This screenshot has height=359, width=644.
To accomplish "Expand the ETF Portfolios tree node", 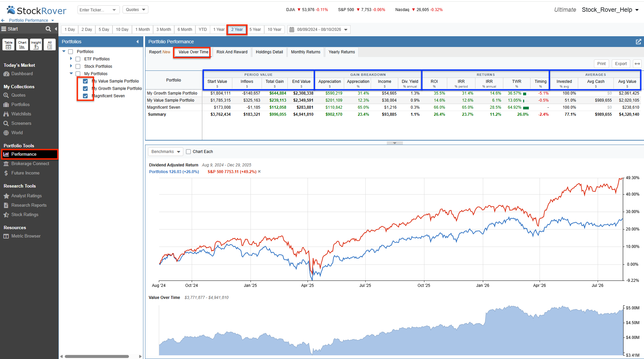I will point(71,59).
